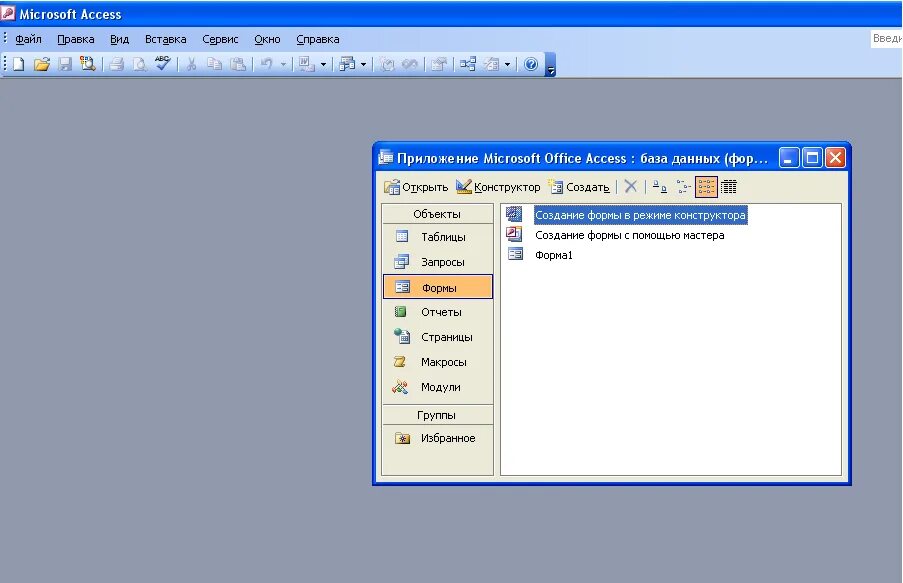Click the Paste clipboard icon
The height and width of the screenshot is (583, 903).
pos(238,64)
